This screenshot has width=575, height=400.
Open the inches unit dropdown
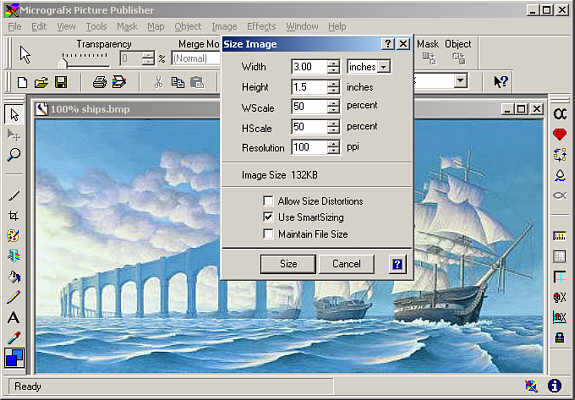pyautogui.click(x=384, y=67)
